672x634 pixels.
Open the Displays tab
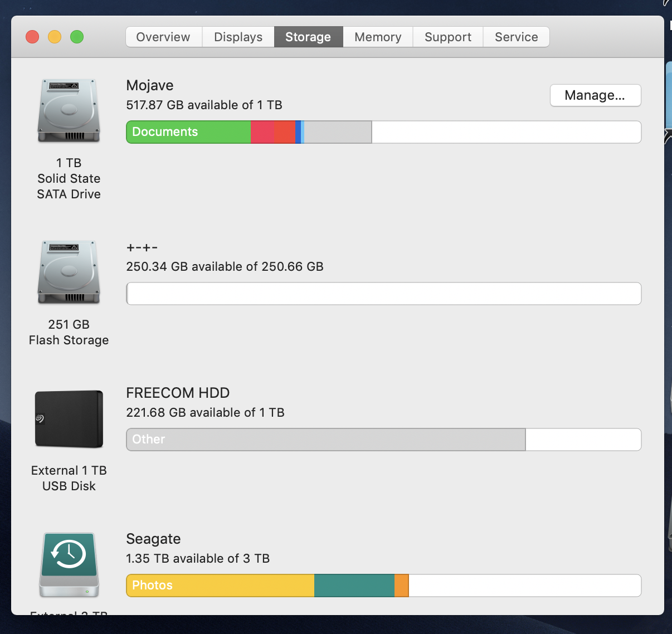[238, 37]
